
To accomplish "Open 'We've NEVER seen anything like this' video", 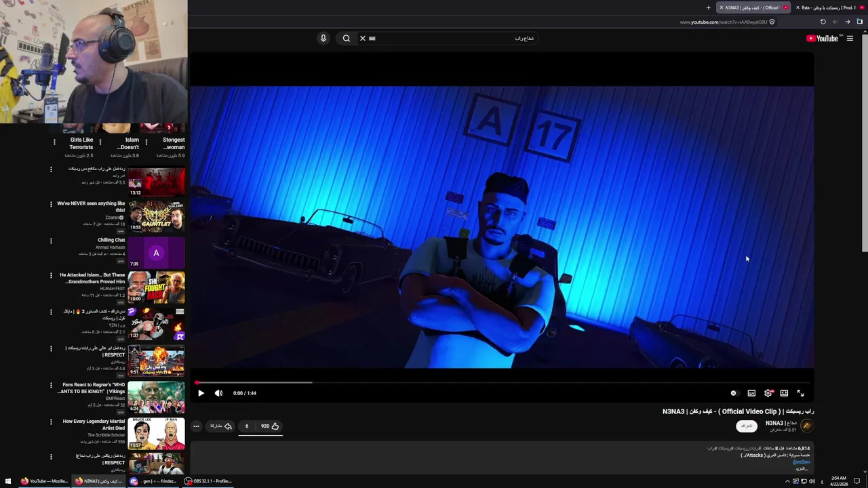I will (91, 207).
